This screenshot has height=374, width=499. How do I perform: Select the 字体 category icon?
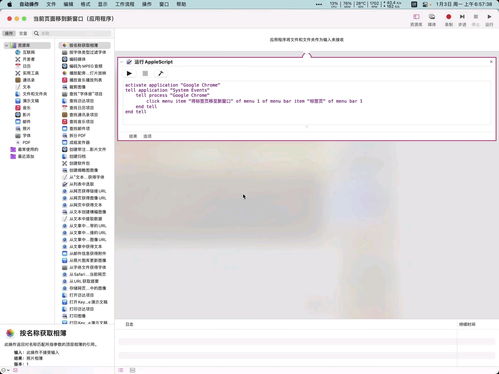pyautogui.click(x=18, y=135)
